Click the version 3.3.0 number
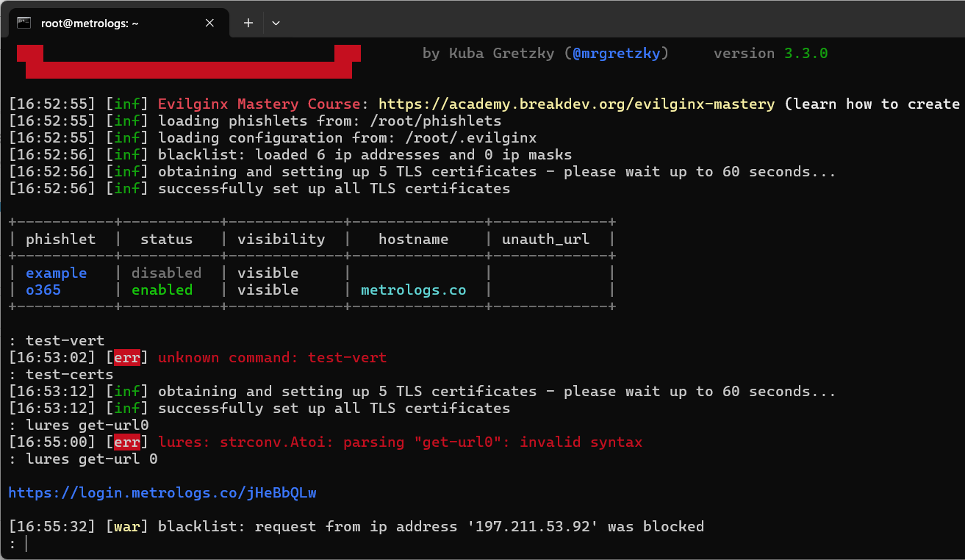Screen dimensions: 965x560 (x=806, y=53)
